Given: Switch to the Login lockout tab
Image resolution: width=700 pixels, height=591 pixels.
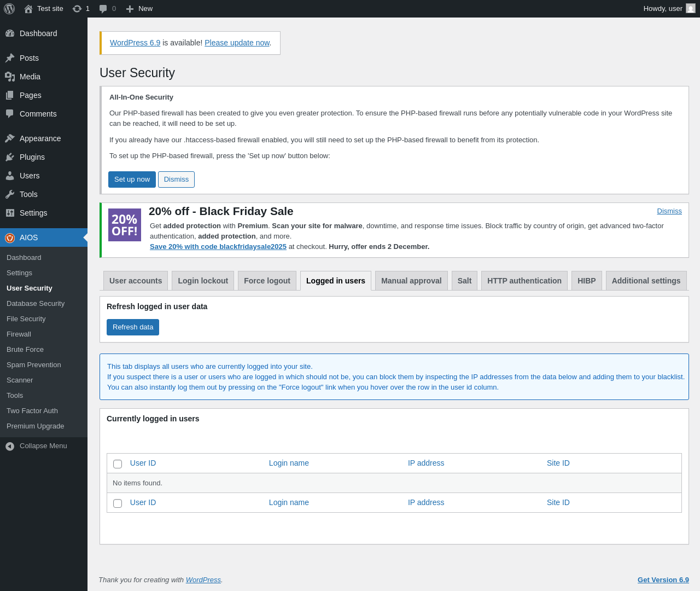Looking at the screenshot, I should click(203, 281).
